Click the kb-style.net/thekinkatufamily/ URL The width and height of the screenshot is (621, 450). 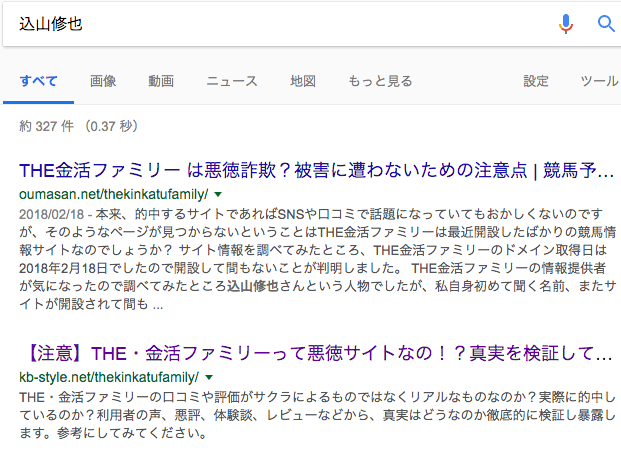(x=109, y=377)
